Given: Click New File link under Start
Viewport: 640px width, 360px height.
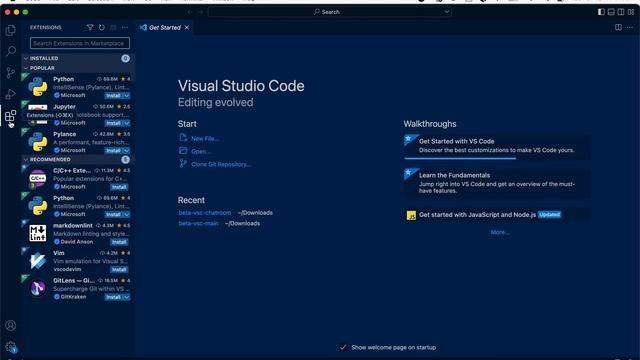Looking at the screenshot, I should (205, 139).
